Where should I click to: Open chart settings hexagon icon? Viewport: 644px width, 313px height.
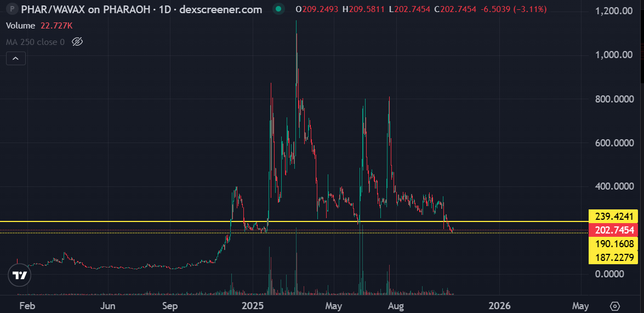pyautogui.click(x=615, y=305)
